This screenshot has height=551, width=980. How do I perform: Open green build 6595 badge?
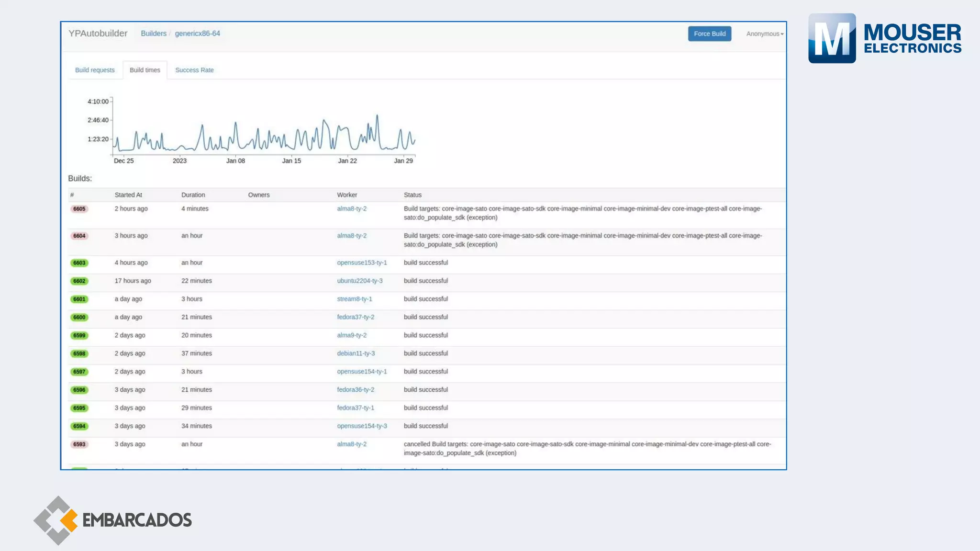coord(79,408)
